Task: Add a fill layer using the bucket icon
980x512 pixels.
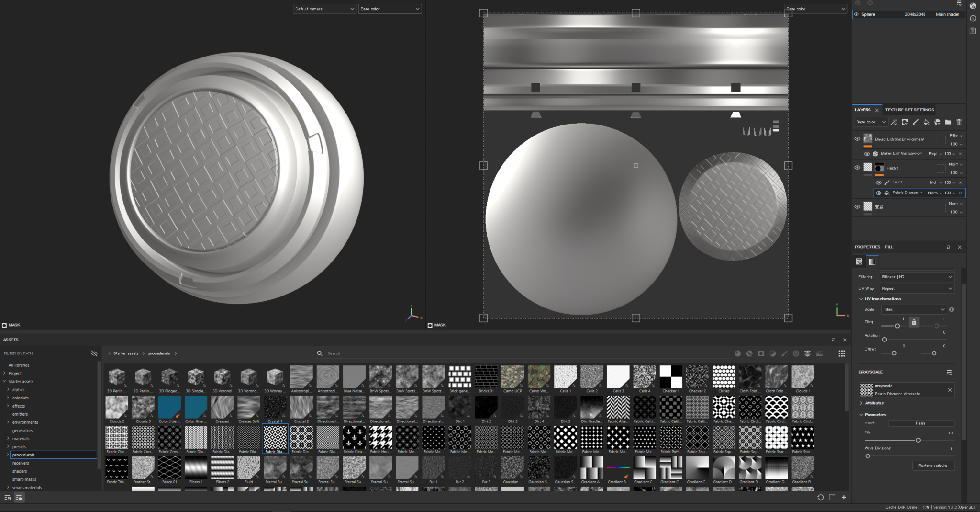Action: (x=927, y=122)
